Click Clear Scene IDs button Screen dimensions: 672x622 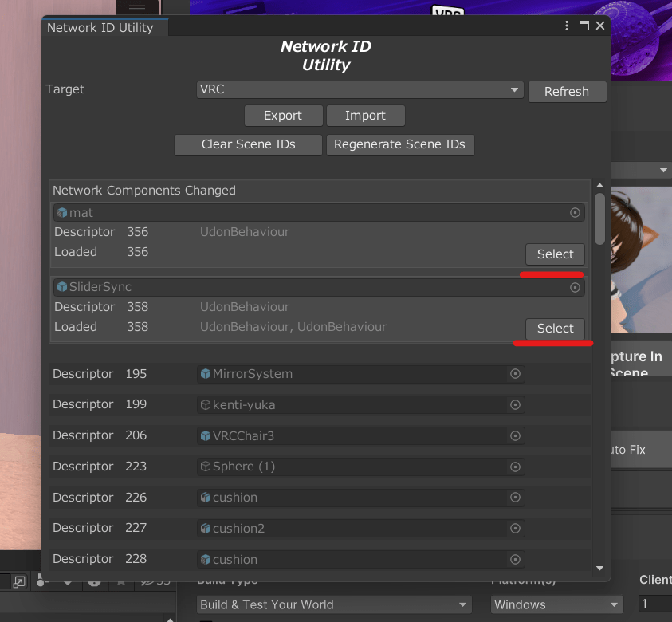(248, 144)
